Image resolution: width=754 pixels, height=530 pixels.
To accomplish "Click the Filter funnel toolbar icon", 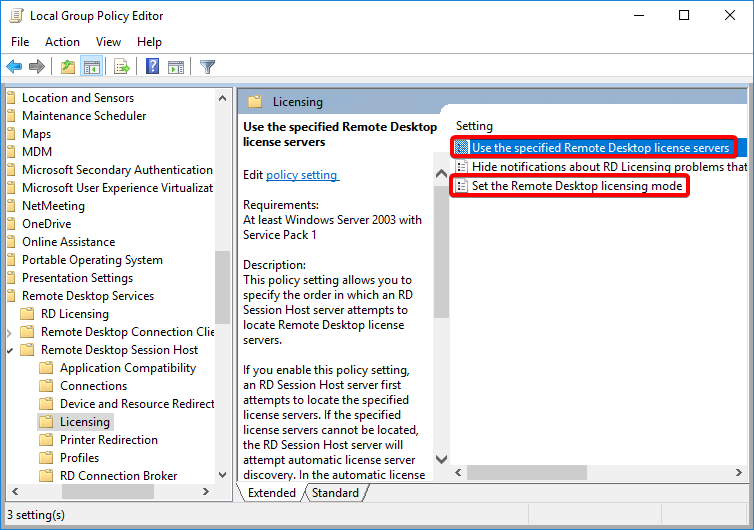I will [x=207, y=67].
